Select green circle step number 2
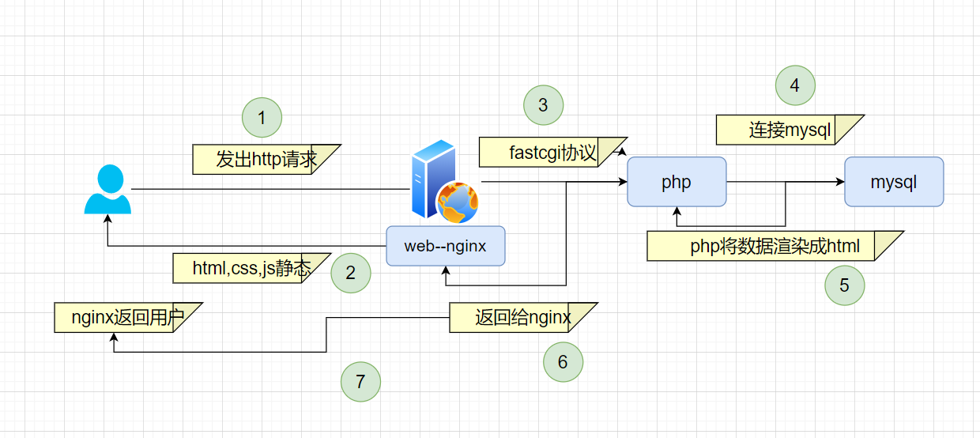The image size is (980, 438). coord(351,273)
